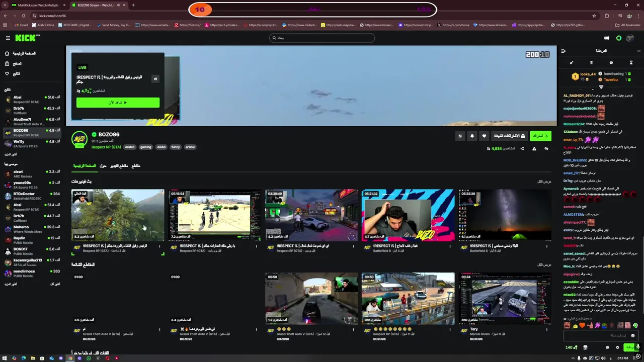Open the video thumbnail lasting 05:16:54
Viewport: 644px width, 362px height.
pos(214,215)
